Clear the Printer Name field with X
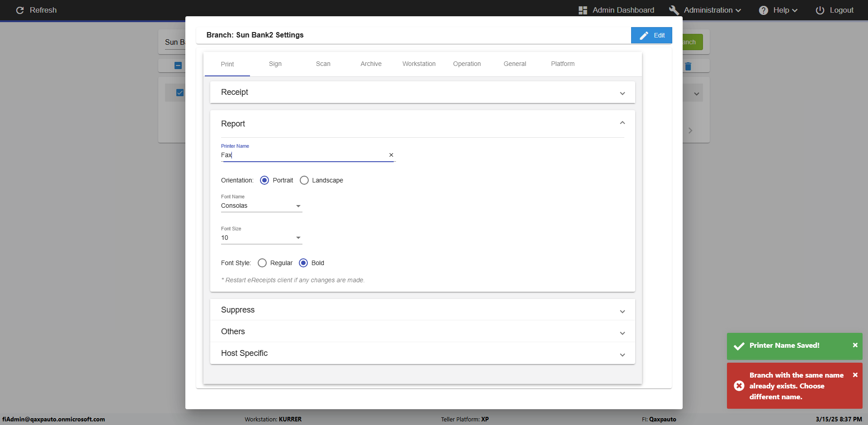 pos(392,155)
